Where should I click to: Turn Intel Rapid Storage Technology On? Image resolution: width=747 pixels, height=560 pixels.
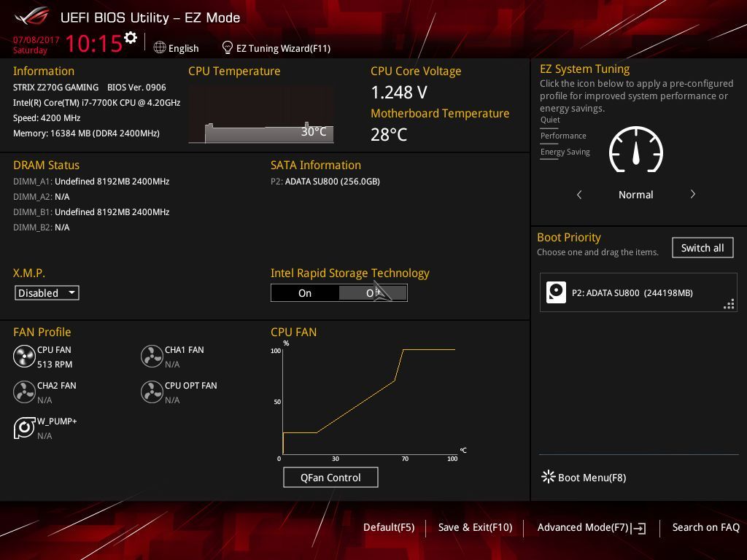[x=305, y=293]
